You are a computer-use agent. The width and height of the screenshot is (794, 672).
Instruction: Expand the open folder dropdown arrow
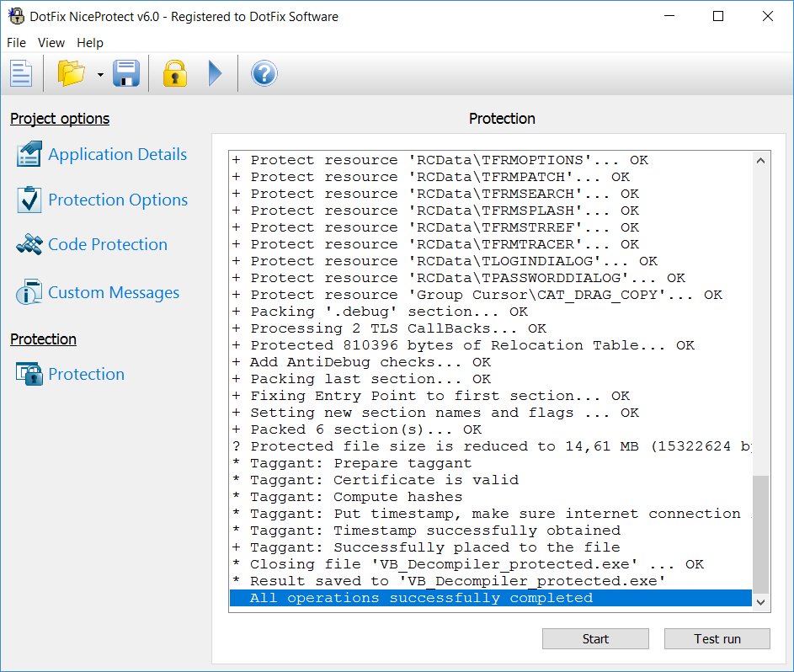pos(100,75)
